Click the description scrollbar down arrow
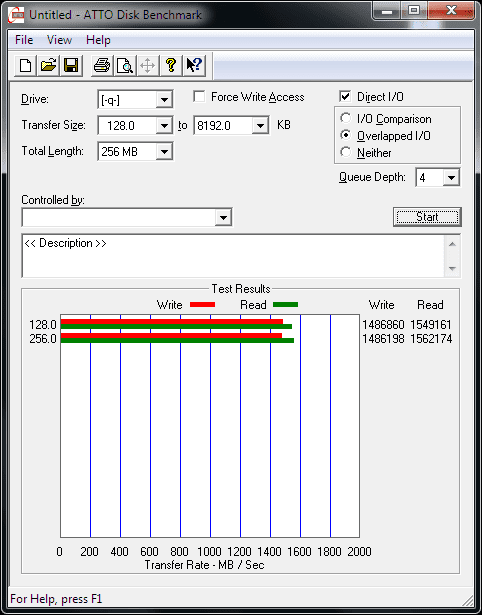This screenshot has width=482, height=615. (452, 269)
